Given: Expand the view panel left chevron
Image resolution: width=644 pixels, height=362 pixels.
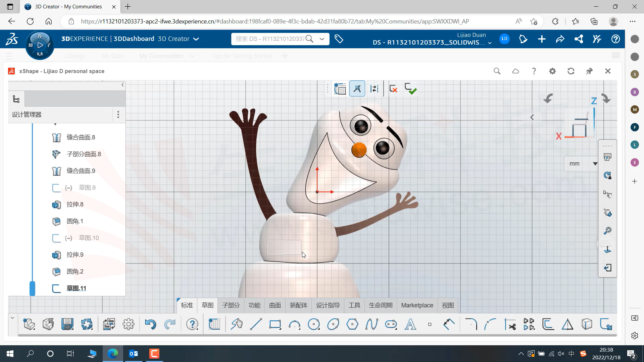Looking at the screenshot, I should click(532, 117).
